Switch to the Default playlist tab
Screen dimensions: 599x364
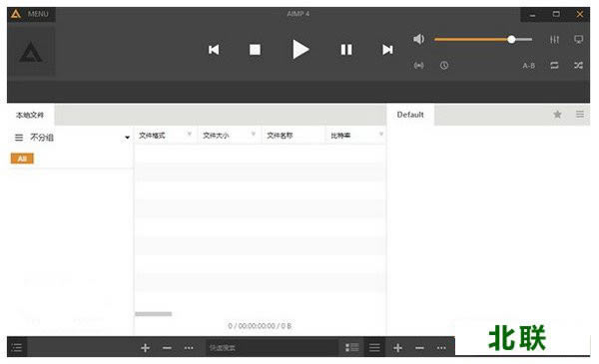410,115
